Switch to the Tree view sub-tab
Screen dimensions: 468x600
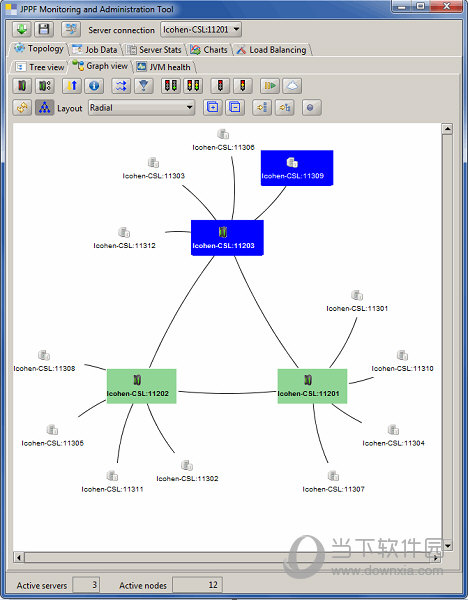tap(40, 67)
